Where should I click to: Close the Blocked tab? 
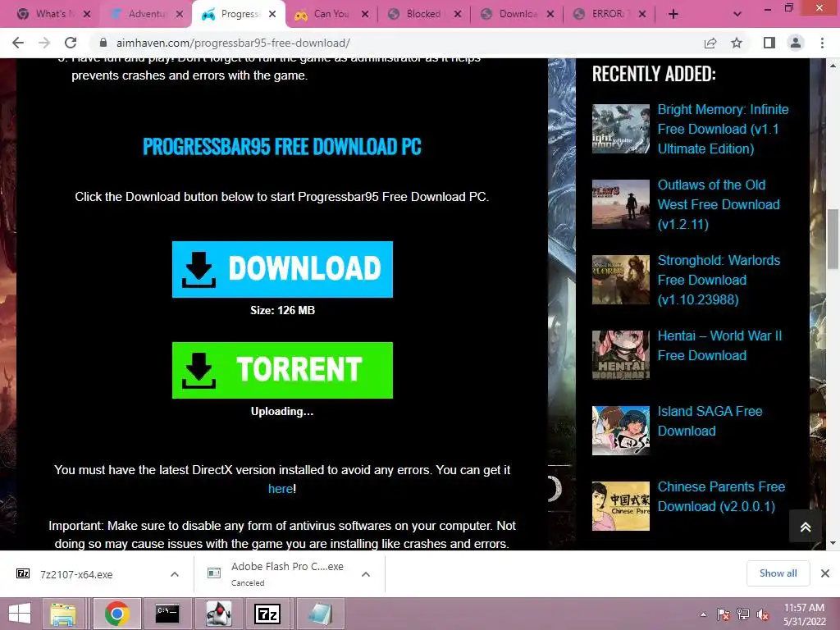(x=458, y=14)
